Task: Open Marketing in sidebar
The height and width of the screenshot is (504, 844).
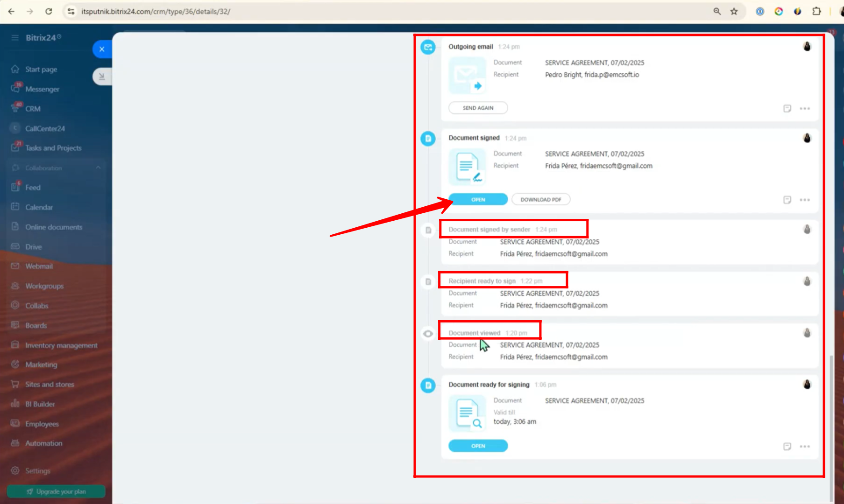Action: tap(41, 364)
